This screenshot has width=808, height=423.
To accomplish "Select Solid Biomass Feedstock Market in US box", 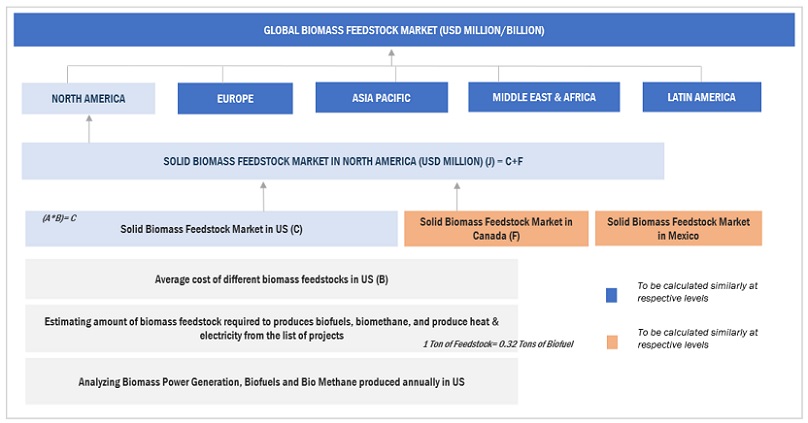I will click(x=211, y=229).
